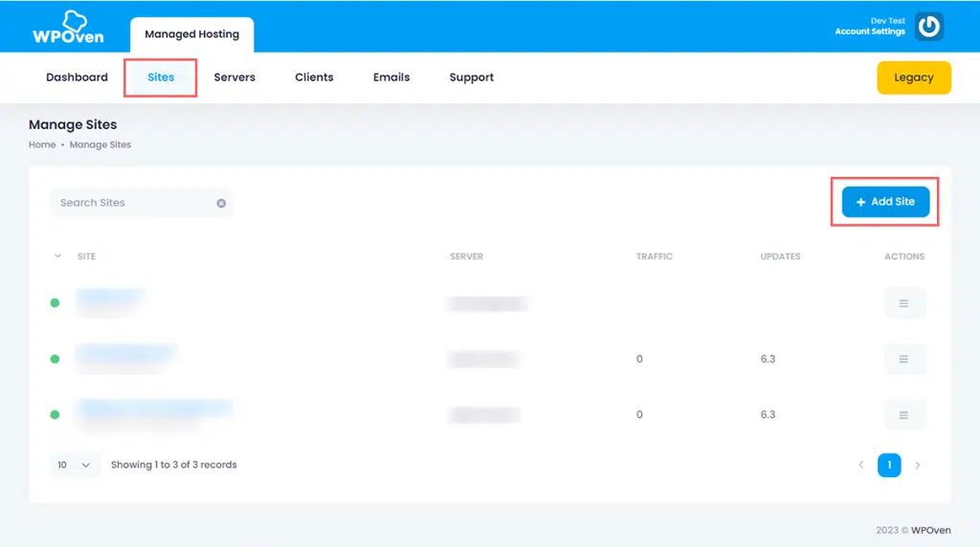
Task: Click "Showing 1 to 3 of 3 records" text
Action: (174, 465)
